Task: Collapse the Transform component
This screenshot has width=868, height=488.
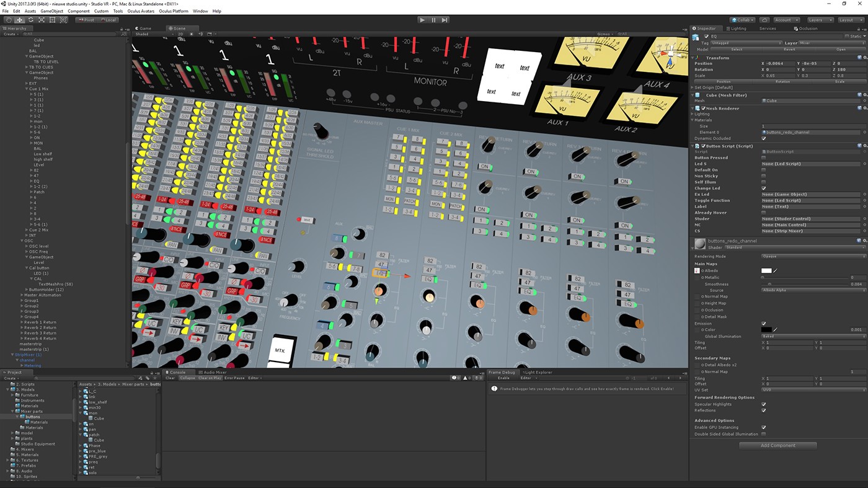Action: (x=694, y=58)
